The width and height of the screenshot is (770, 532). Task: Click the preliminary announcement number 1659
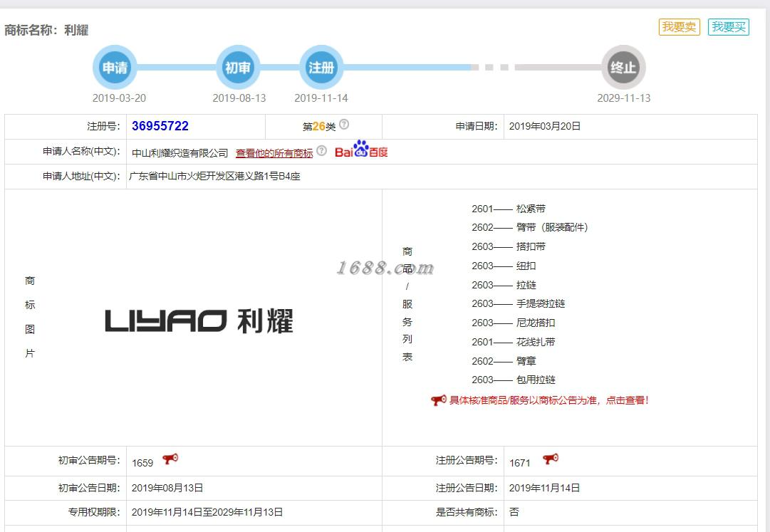click(x=142, y=463)
